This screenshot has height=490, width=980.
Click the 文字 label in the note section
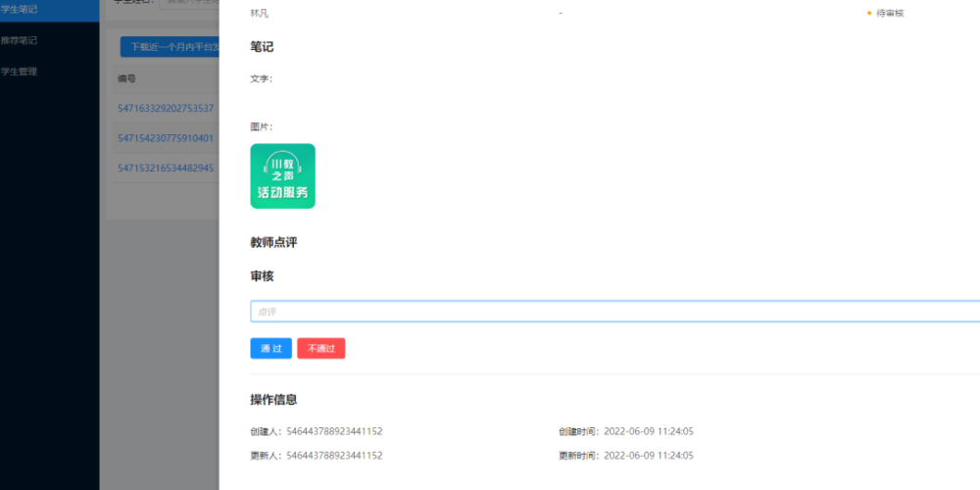[262, 78]
